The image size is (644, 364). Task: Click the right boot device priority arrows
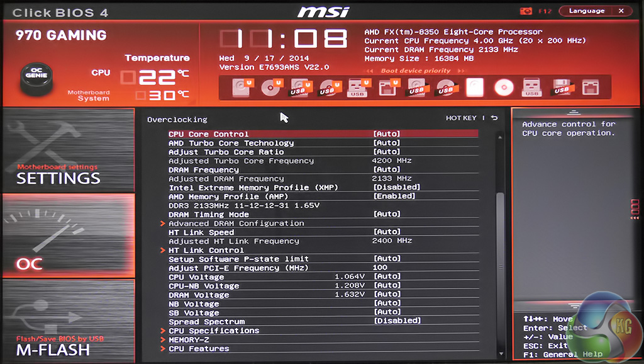[461, 71]
